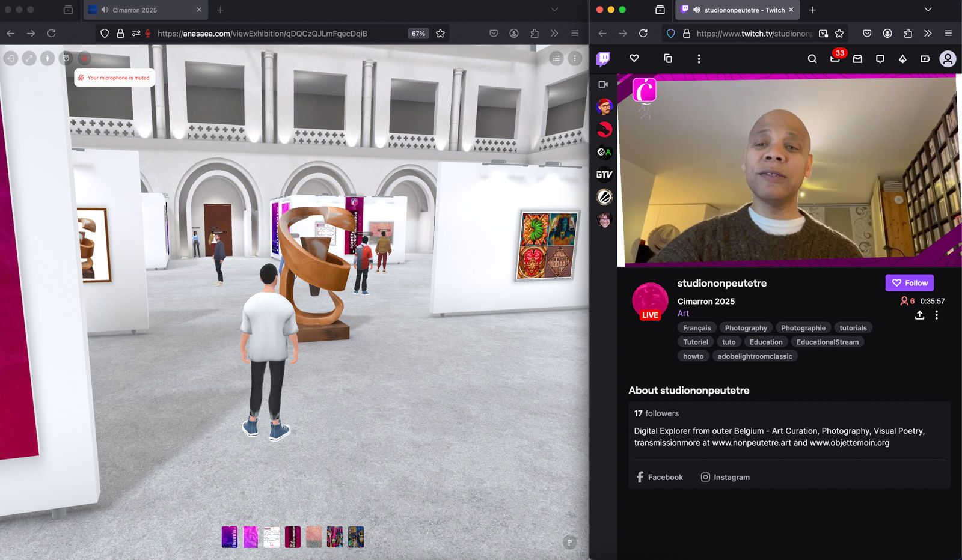Open Twitch Following heart icon
This screenshot has width=962, height=560.
click(x=634, y=58)
